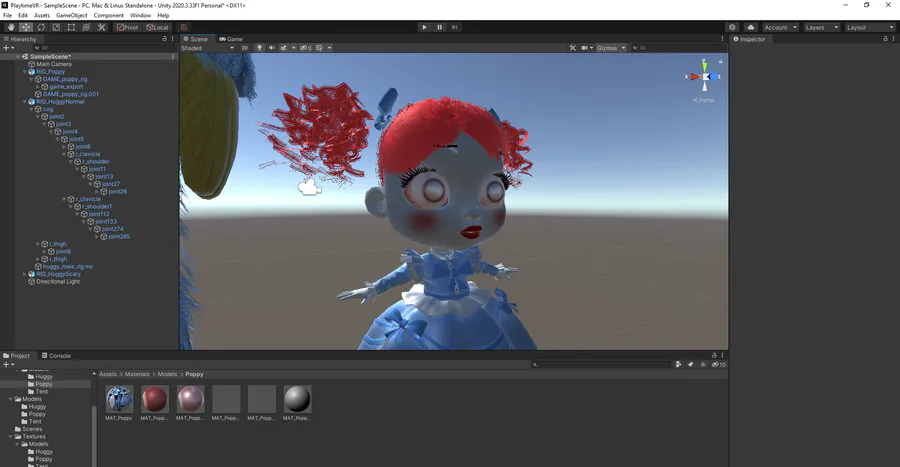Screen dimensions: 900x467
Task: Select the Scale tool
Action: [56, 27]
